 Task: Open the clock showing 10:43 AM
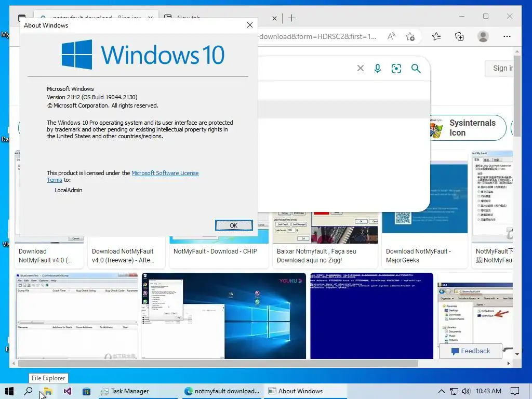[488, 391]
